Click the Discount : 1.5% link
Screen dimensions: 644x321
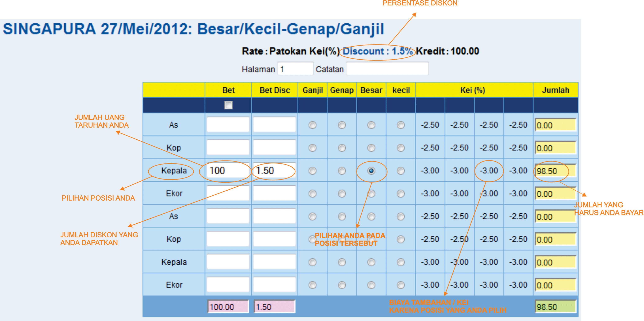pos(377,51)
